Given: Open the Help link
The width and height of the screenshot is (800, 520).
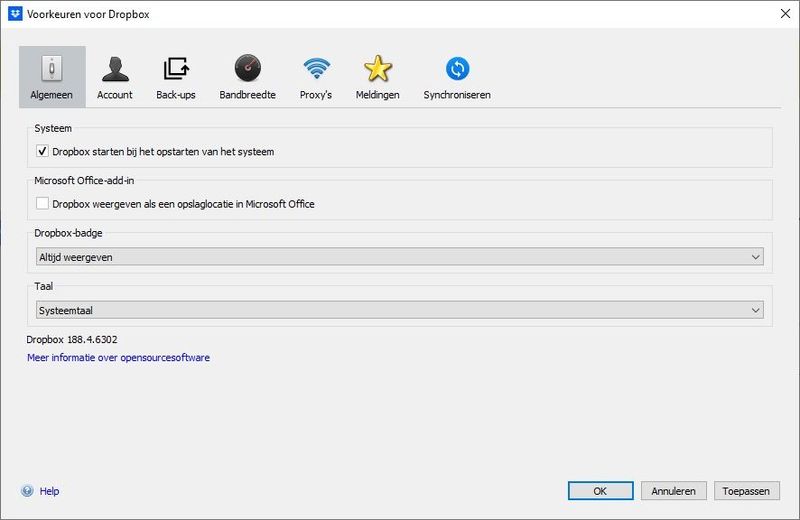Looking at the screenshot, I should (x=49, y=491).
